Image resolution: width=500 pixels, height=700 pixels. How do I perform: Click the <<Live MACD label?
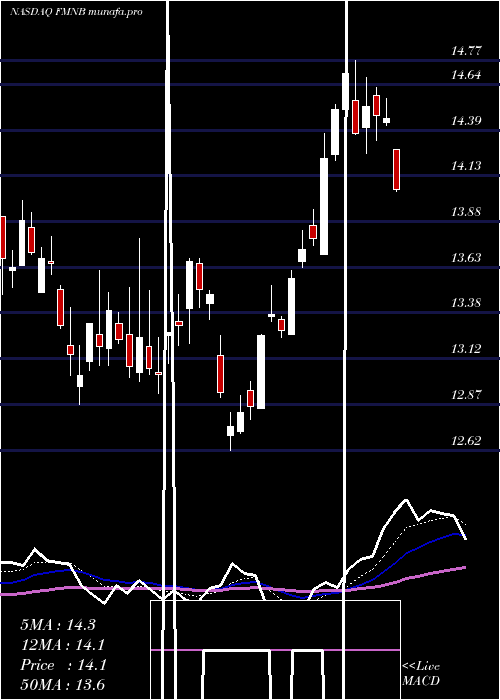tap(421, 673)
